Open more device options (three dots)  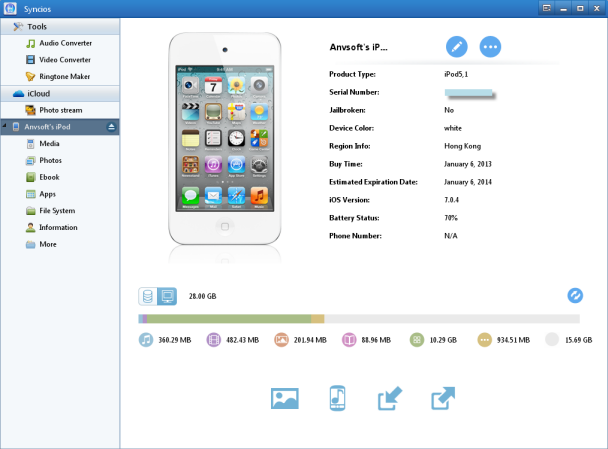[x=490, y=47]
